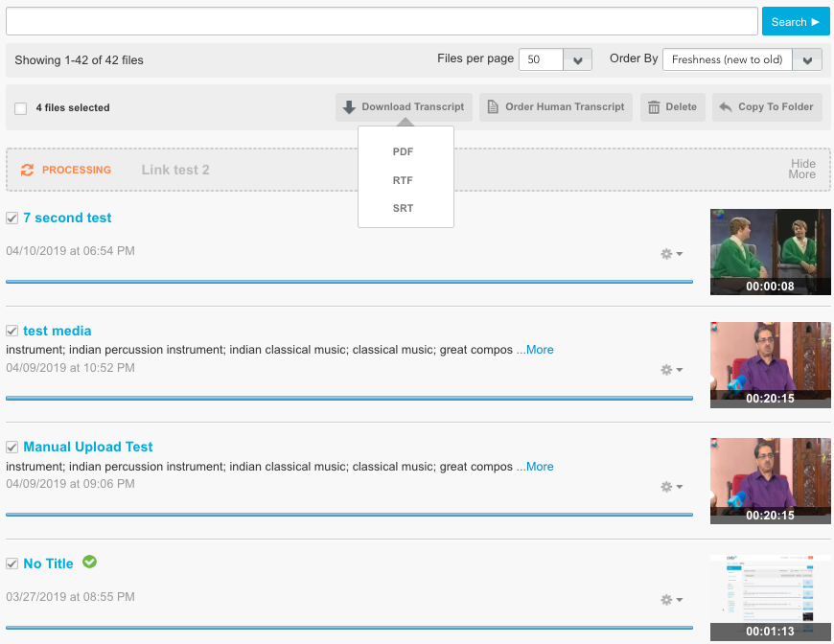Click Showing 1-42 of 42 files text
The image size is (834, 644).
(x=79, y=60)
